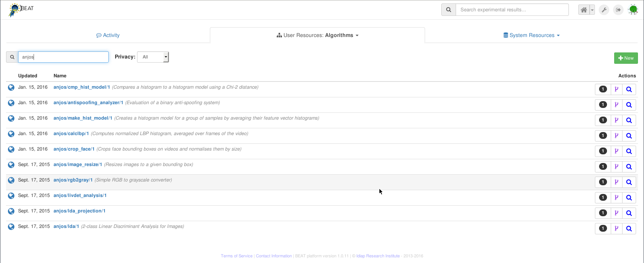
Task: Open anjos/rgb2gray/1 algorithm link
Action: [73, 180]
